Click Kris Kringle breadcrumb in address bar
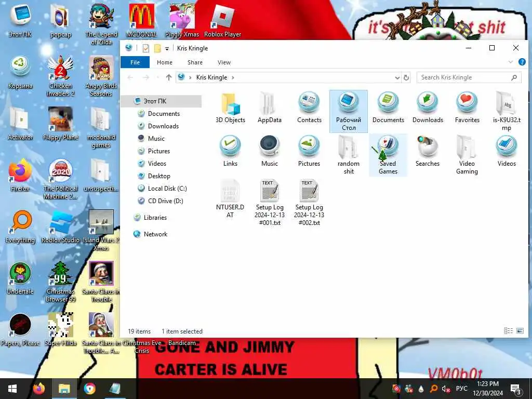 (x=211, y=77)
